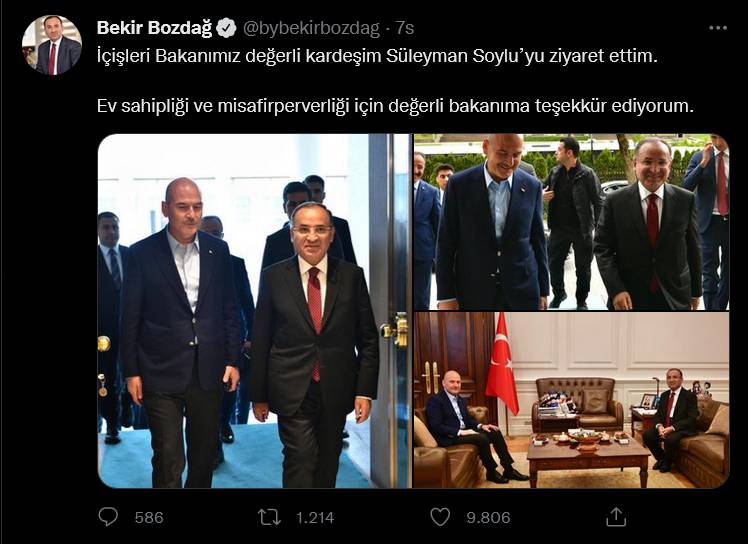Click the red tie in left photo
748x544 pixels.
point(314,315)
